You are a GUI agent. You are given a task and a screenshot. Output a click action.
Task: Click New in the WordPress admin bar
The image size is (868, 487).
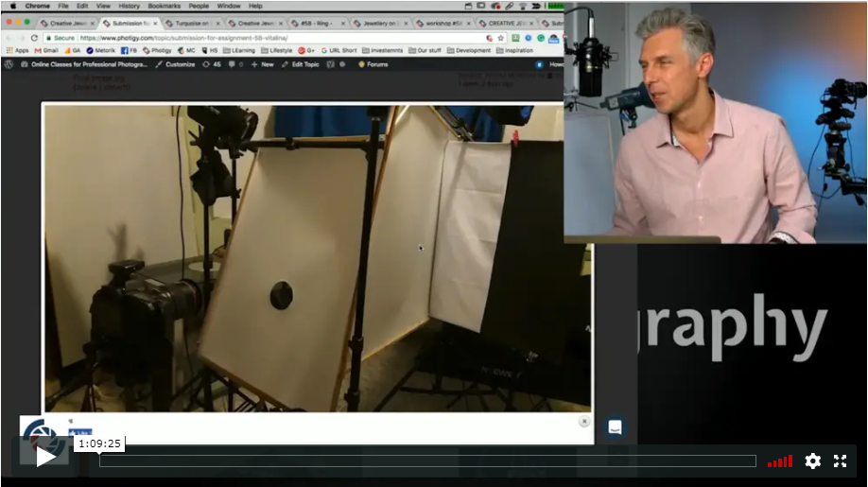(x=263, y=64)
